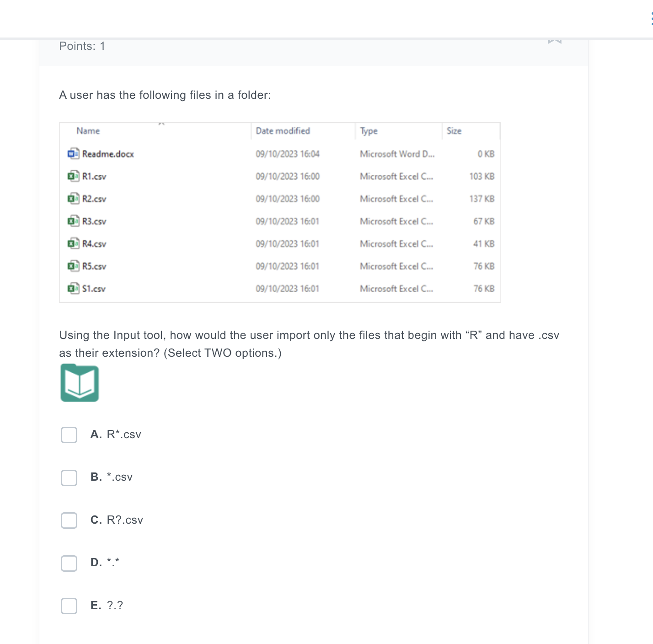Image resolution: width=653 pixels, height=644 pixels.
Task: Select the S1.csv file name
Action: (x=94, y=289)
